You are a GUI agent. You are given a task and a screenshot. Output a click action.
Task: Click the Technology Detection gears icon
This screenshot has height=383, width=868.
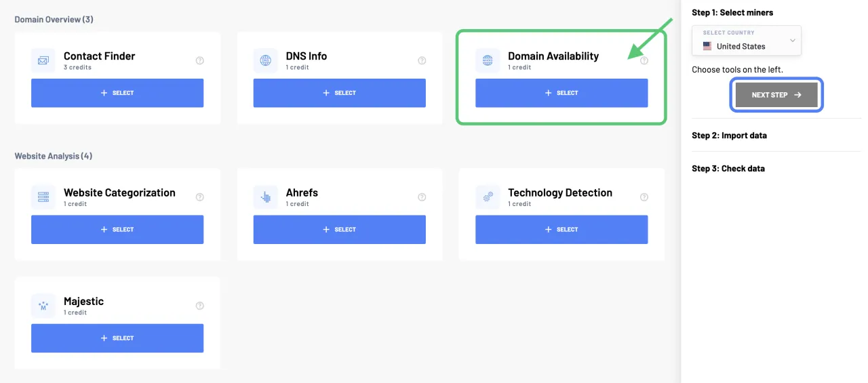coord(488,197)
